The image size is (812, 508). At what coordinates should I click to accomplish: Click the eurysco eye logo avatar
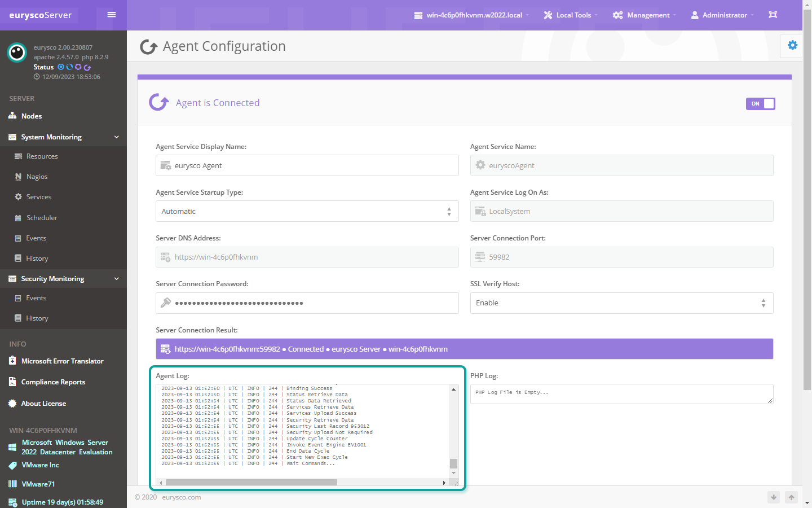[17, 52]
